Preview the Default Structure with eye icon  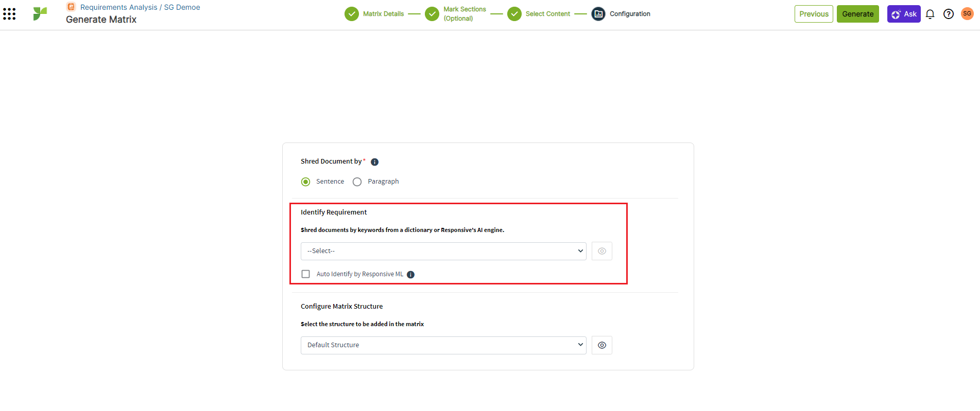coord(602,345)
